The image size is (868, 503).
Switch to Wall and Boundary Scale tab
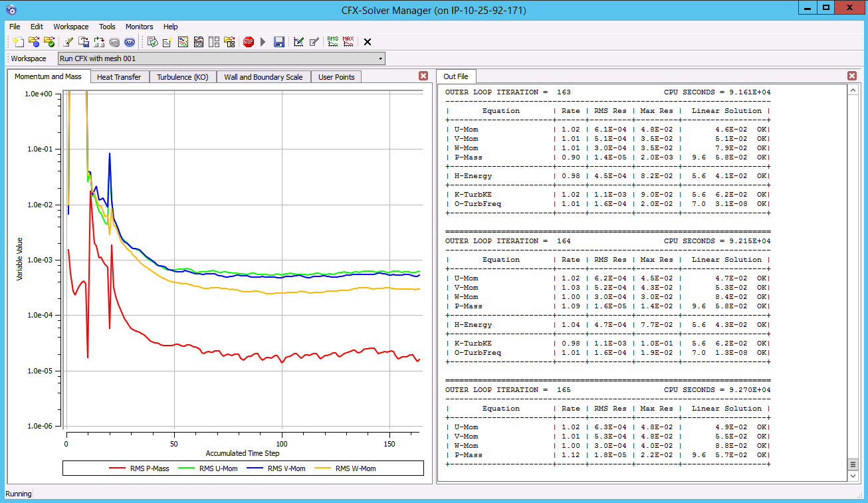tap(263, 77)
